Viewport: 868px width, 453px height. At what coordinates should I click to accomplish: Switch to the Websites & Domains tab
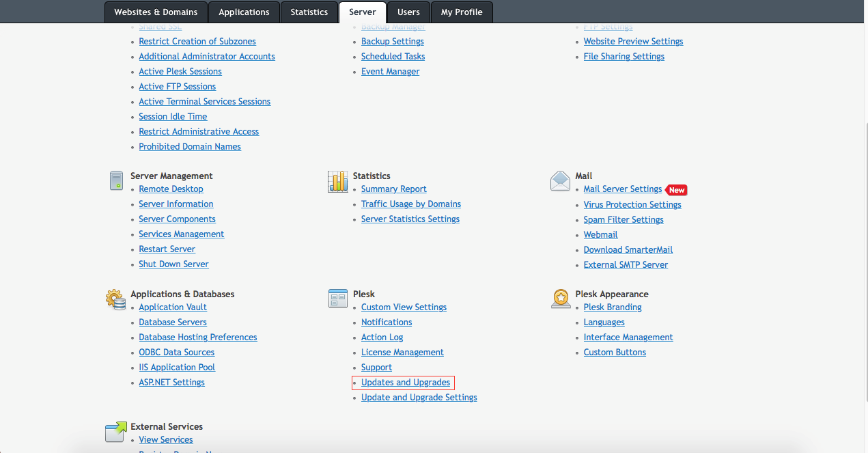(156, 12)
